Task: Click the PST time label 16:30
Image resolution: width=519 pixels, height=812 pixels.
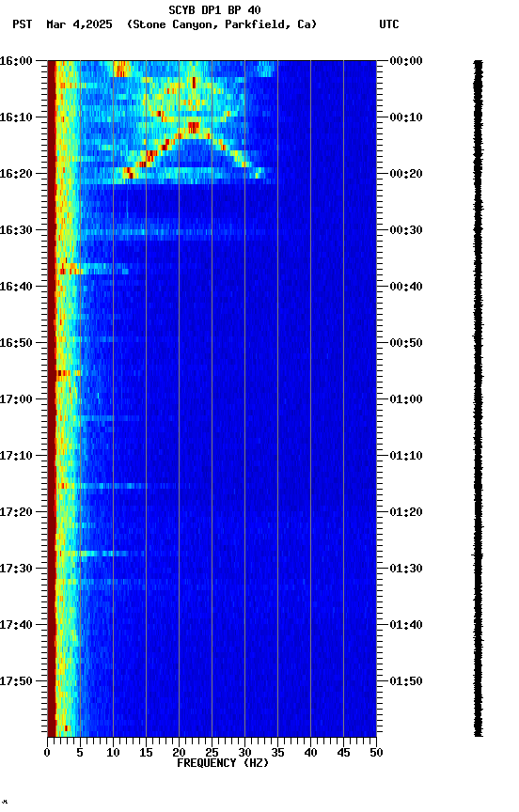Action: (16, 230)
